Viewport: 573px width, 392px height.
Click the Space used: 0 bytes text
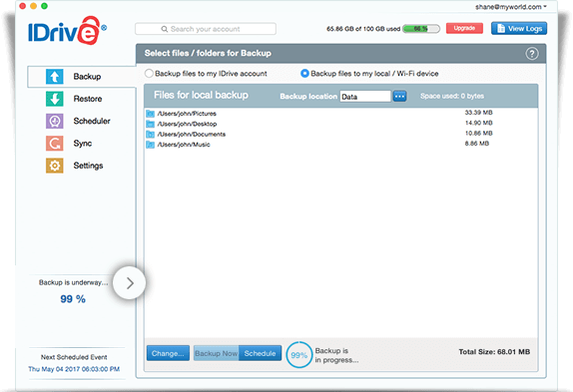point(452,96)
